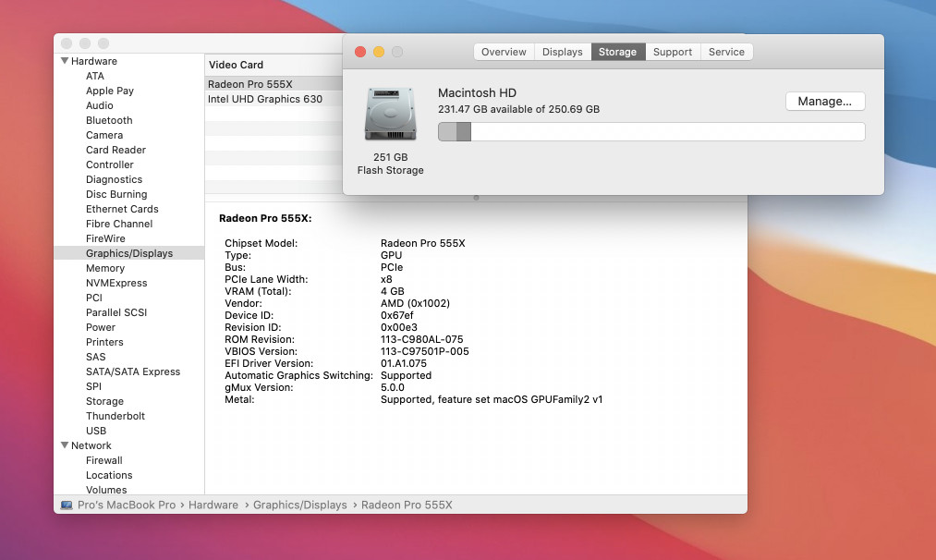Image resolution: width=936 pixels, height=560 pixels.
Task: Switch to the Displays tab
Action: [563, 52]
